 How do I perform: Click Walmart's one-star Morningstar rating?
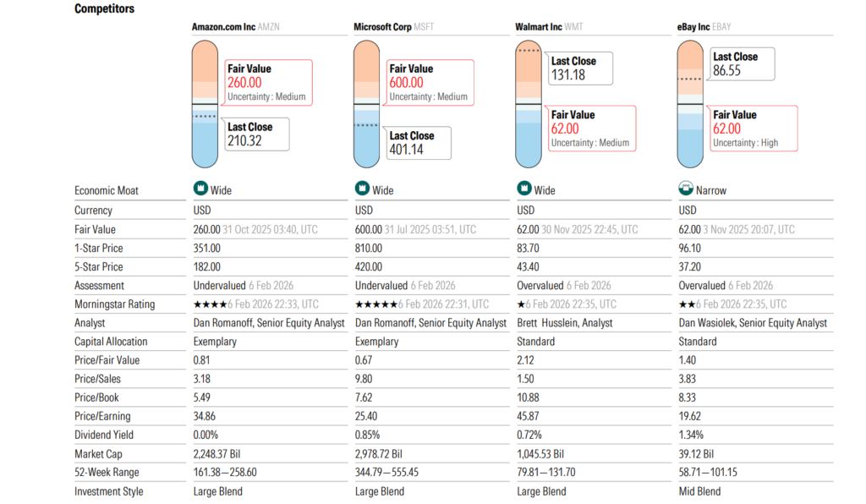[519, 304]
